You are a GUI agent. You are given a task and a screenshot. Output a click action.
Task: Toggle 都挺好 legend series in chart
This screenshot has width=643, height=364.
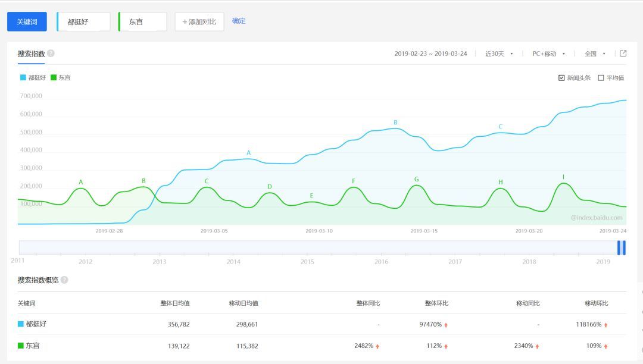(x=33, y=78)
